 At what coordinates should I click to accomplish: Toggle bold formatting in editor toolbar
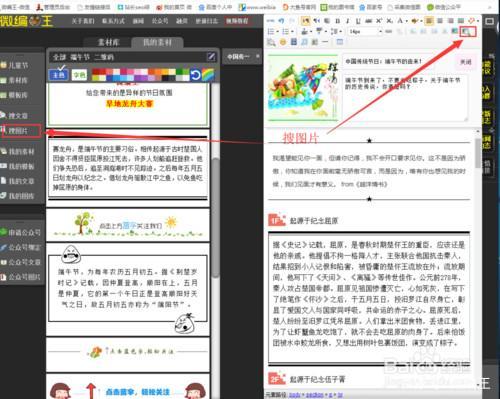(x=337, y=21)
